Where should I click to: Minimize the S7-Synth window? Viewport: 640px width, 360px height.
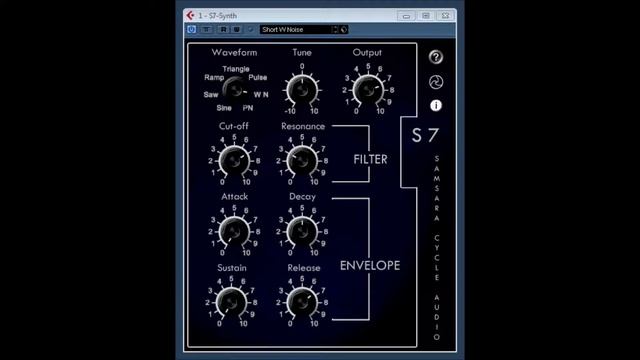tap(406, 16)
